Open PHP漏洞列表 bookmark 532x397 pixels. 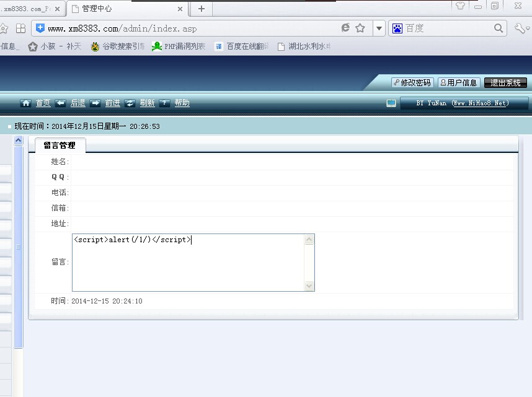coord(179,46)
